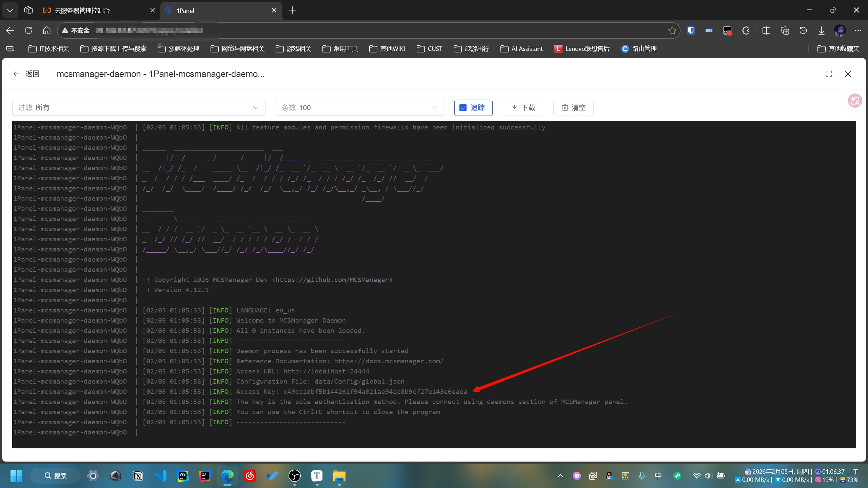The width and height of the screenshot is (868, 488).
Task: Clear the log with 清空 button
Action: [573, 108]
